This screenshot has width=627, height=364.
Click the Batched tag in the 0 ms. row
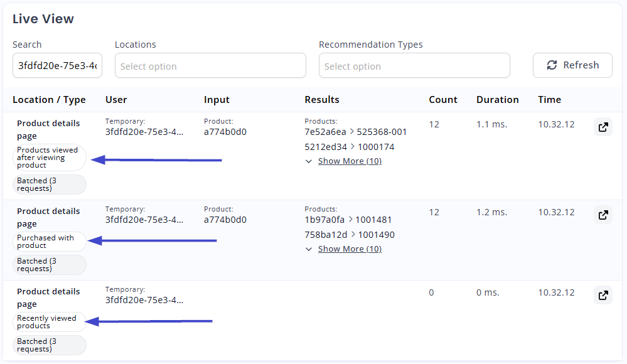pos(50,345)
